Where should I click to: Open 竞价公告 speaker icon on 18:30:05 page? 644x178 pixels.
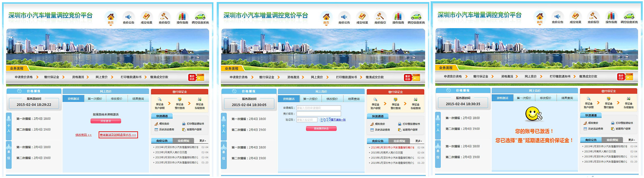coord(344,17)
